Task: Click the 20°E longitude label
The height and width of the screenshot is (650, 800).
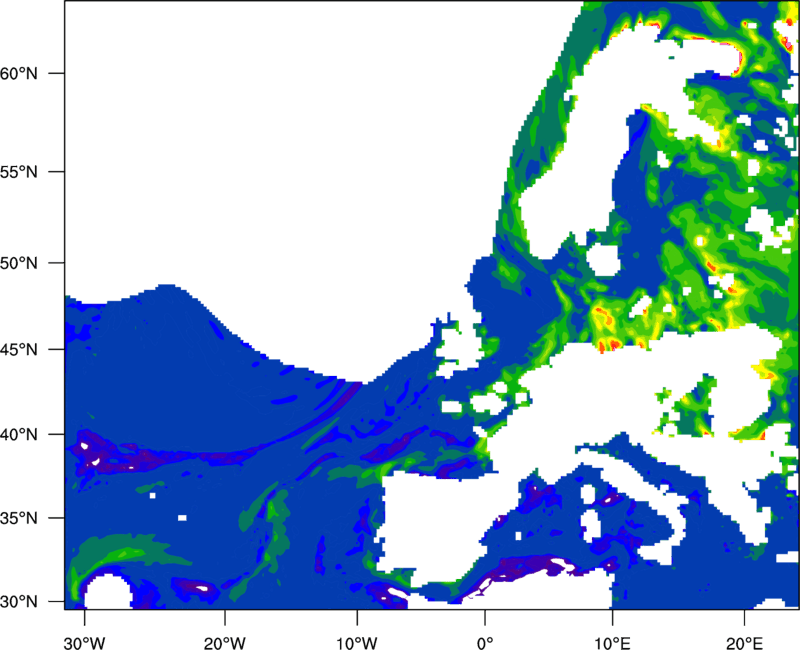Action: click(x=744, y=643)
